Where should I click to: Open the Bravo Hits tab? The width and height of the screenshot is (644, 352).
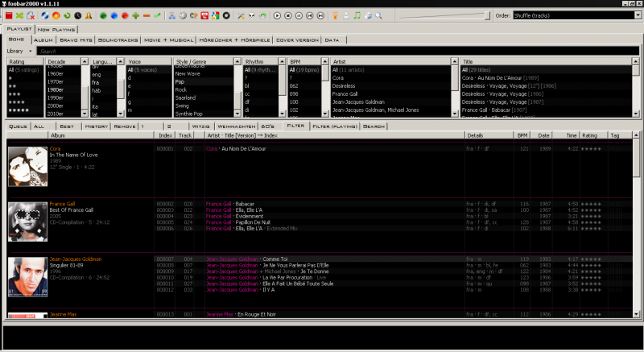pos(76,39)
